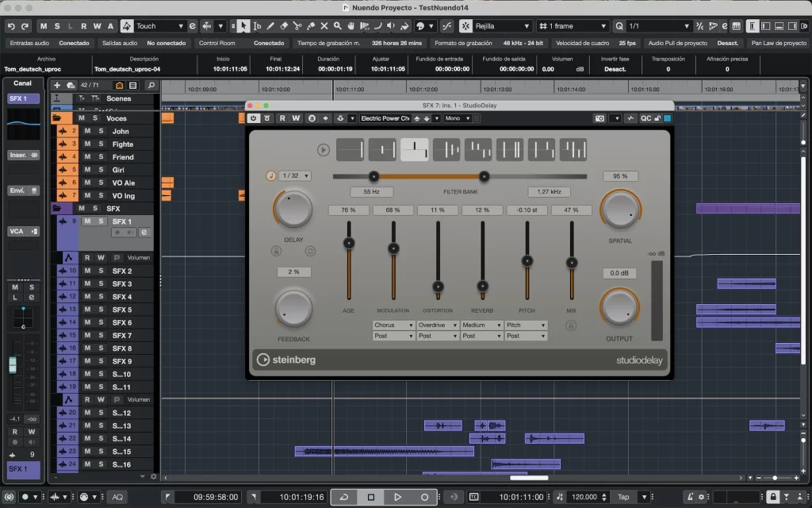Click the MIX slider handle
Screen dimensions: 812x508
pyautogui.click(x=571, y=263)
